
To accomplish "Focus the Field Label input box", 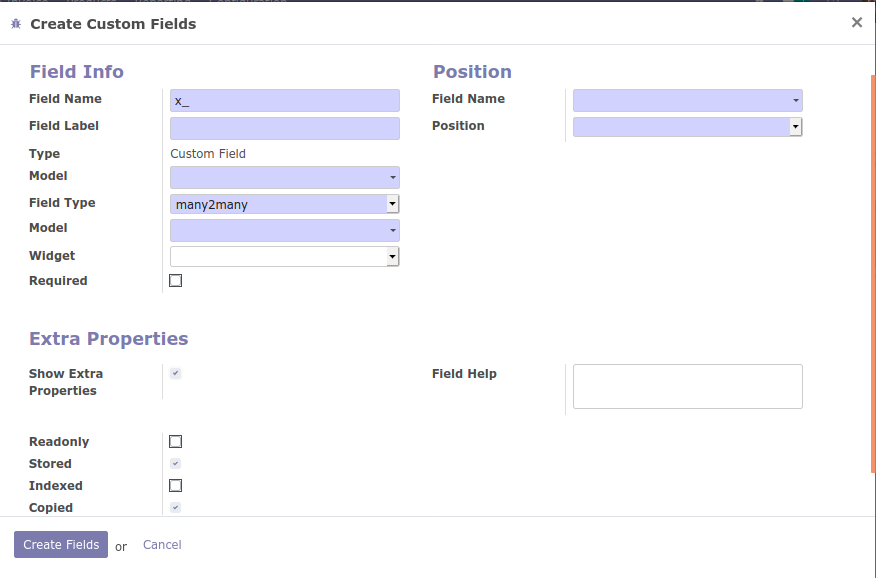I will pos(285,128).
